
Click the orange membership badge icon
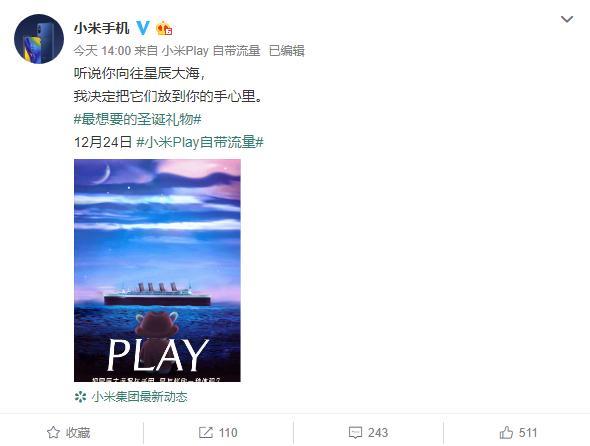(x=164, y=28)
